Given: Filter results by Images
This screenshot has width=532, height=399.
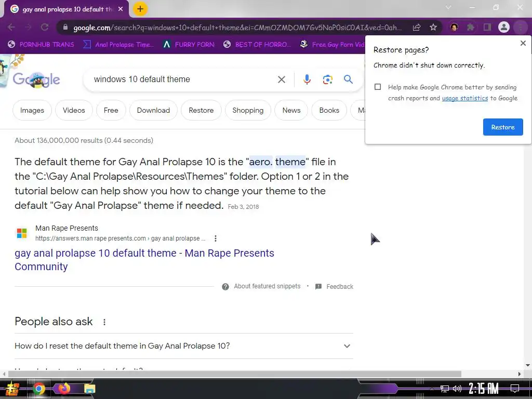Looking at the screenshot, I should 32,110.
